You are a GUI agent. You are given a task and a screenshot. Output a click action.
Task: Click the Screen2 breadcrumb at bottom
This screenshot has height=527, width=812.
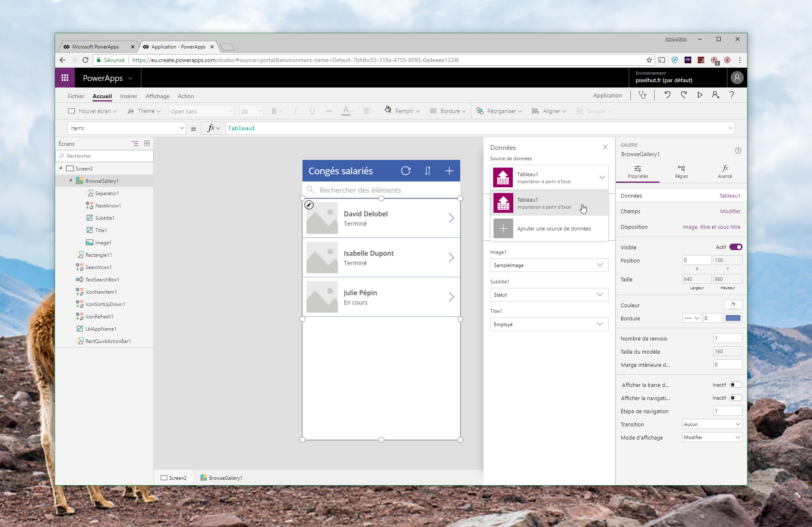point(173,478)
